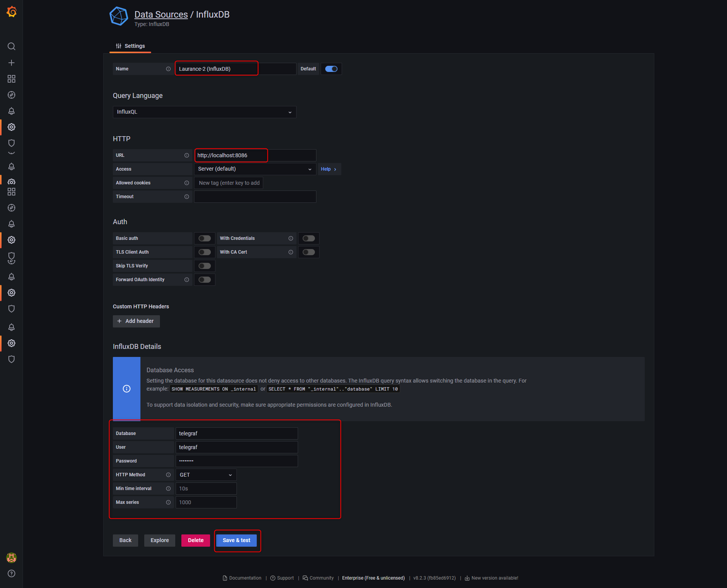Open the Support footer link
Image resolution: width=727 pixels, height=588 pixels.
click(282, 578)
